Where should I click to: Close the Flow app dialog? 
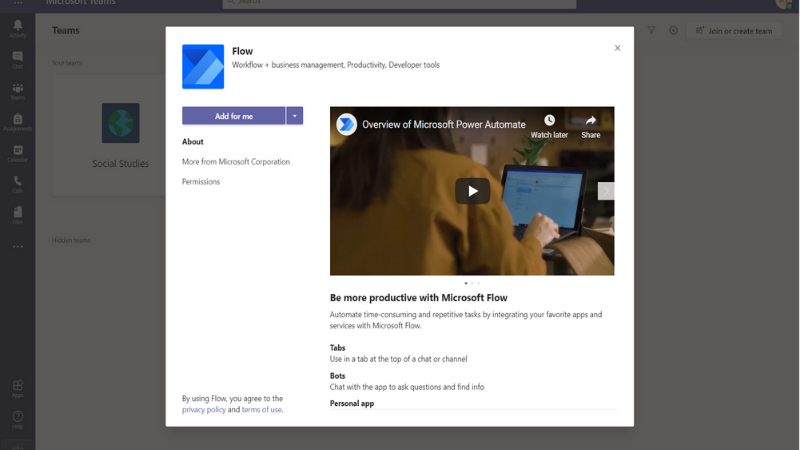pyautogui.click(x=617, y=48)
